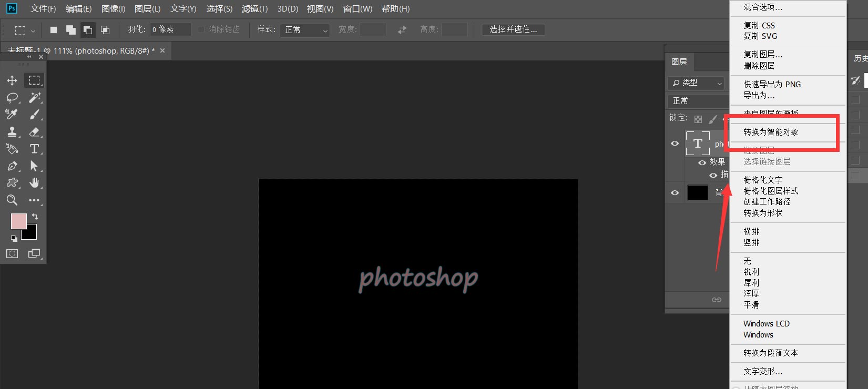Viewport: 868px width, 389px height.
Task: Select the Brush tool
Action: click(x=34, y=115)
